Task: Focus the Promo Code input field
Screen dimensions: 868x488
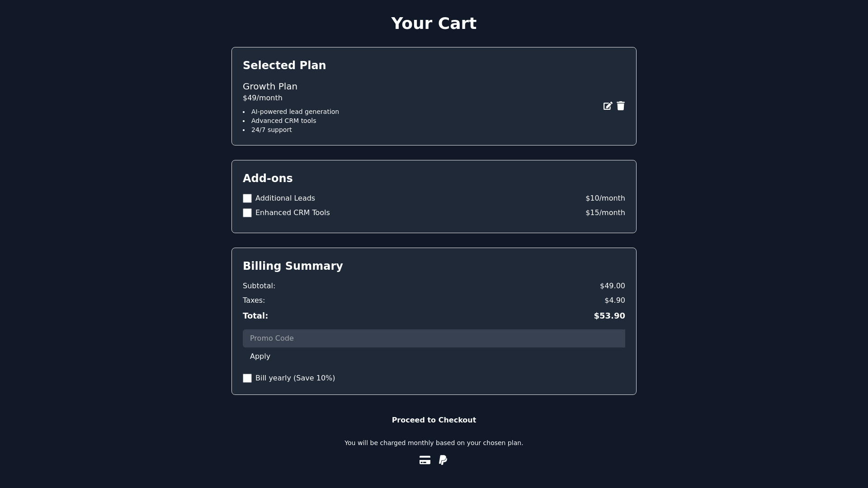Action: point(434,338)
